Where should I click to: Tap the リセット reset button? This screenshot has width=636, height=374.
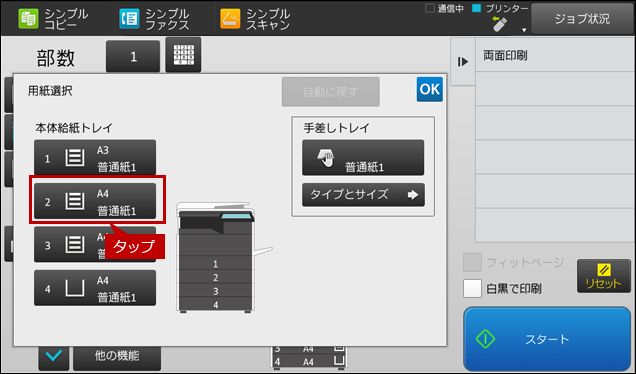coord(604,276)
